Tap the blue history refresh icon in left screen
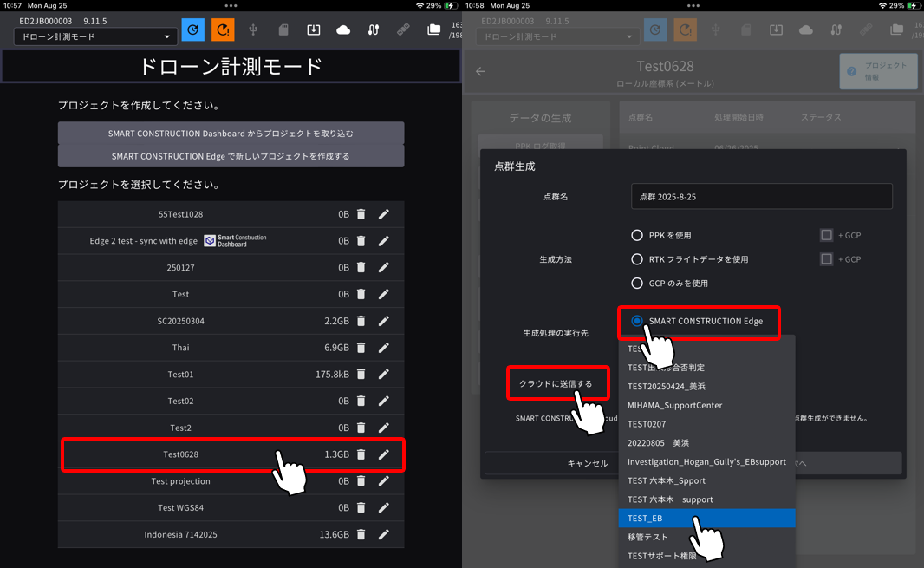924x568 pixels. coord(192,29)
